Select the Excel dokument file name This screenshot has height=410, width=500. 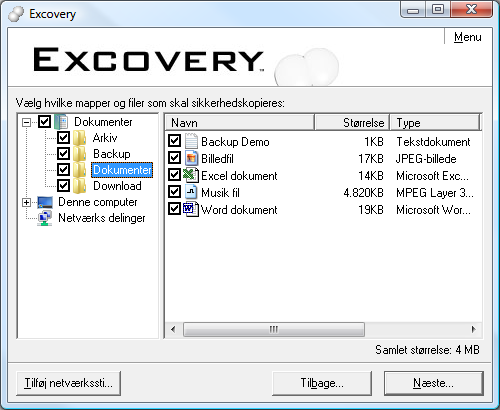(239, 176)
